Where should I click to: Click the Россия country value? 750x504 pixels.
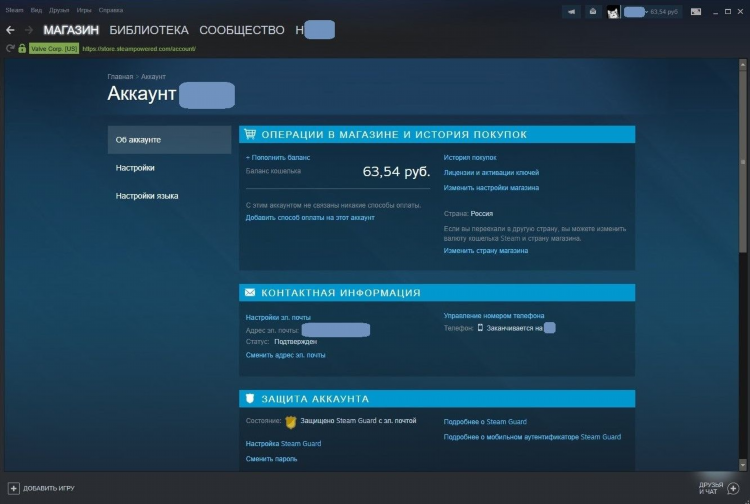(482, 214)
